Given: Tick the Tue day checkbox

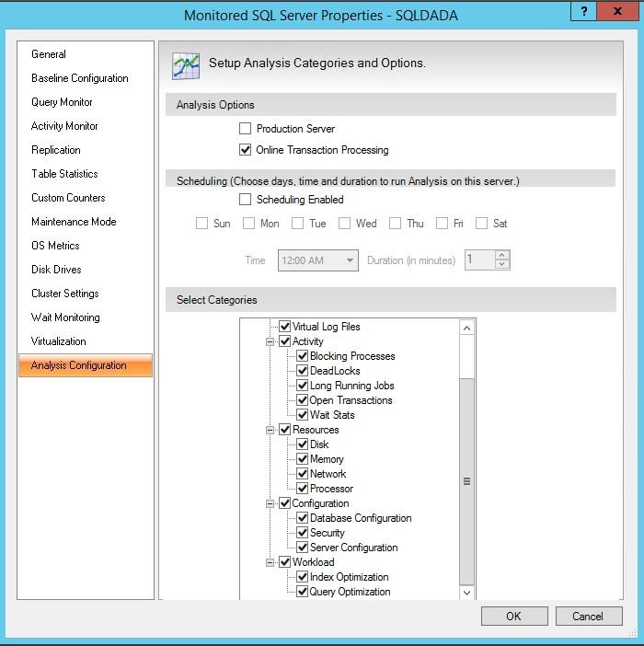Looking at the screenshot, I should tap(297, 224).
